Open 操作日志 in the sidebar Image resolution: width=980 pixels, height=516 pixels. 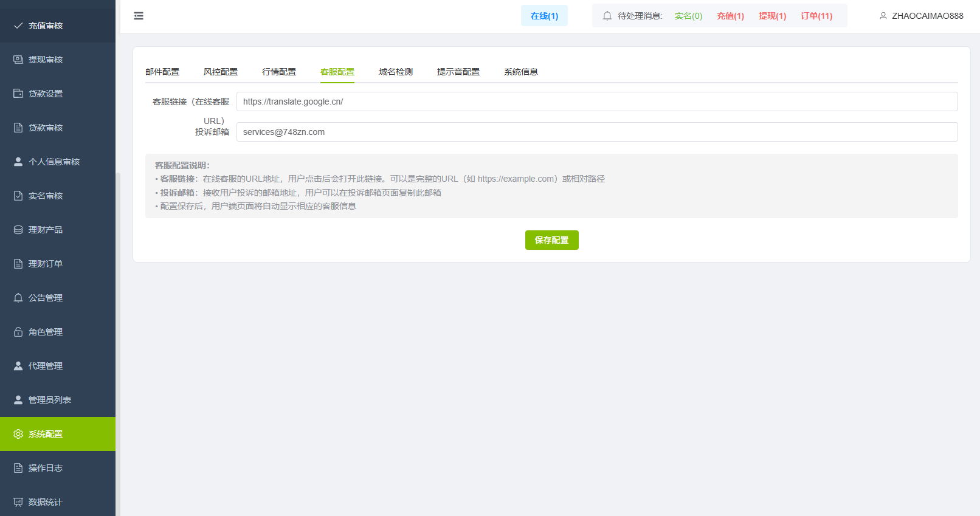click(46, 468)
